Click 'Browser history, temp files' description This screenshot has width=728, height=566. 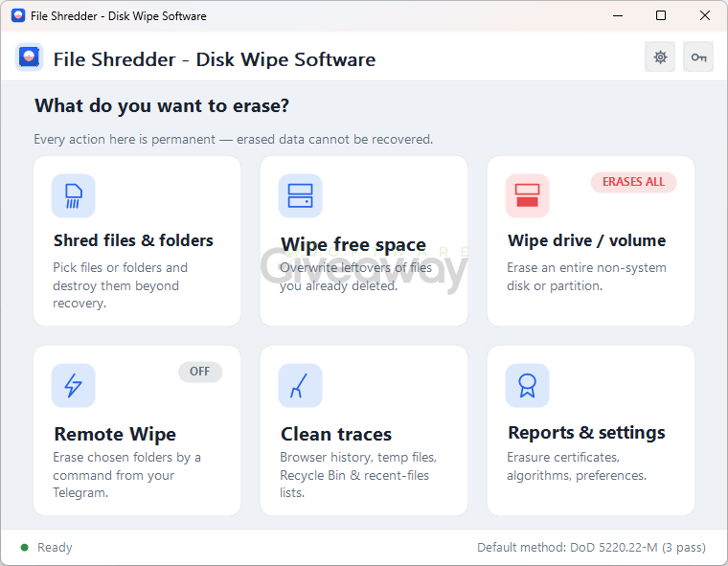358,474
